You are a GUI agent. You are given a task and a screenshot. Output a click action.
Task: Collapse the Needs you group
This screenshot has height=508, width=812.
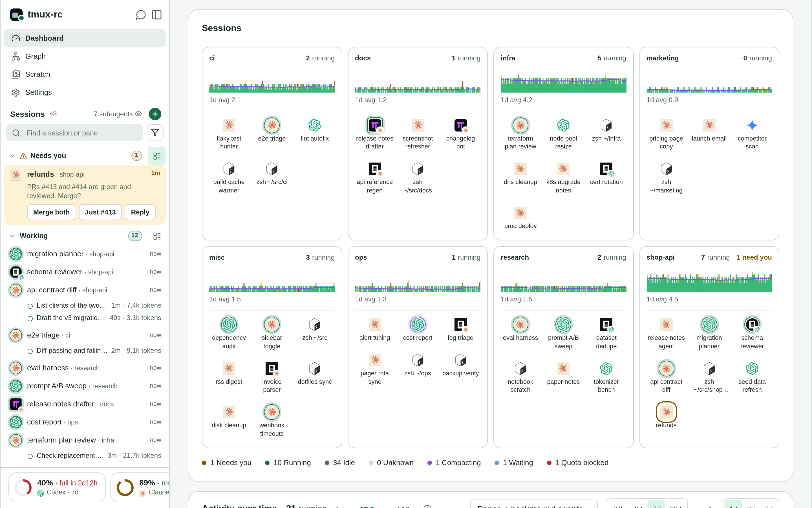click(12, 156)
